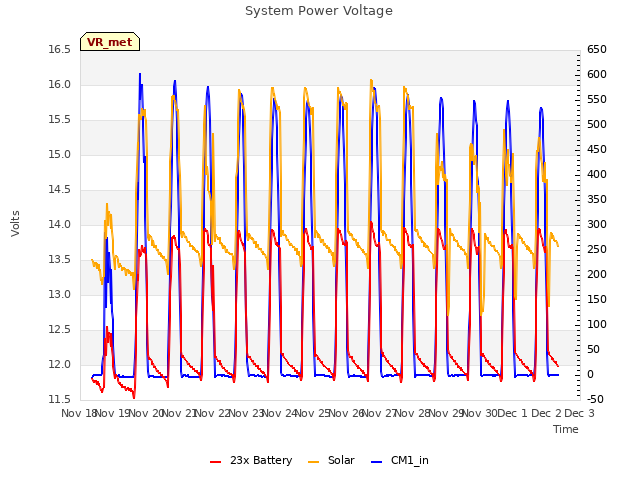Screen dimensions: 640x480
Task: Click the 300 right axis value
Action: pyautogui.click(x=597, y=225)
